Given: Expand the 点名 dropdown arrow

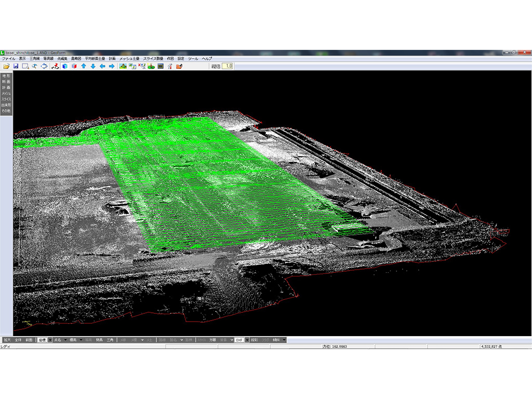Looking at the screenshot, I should 65,340.
